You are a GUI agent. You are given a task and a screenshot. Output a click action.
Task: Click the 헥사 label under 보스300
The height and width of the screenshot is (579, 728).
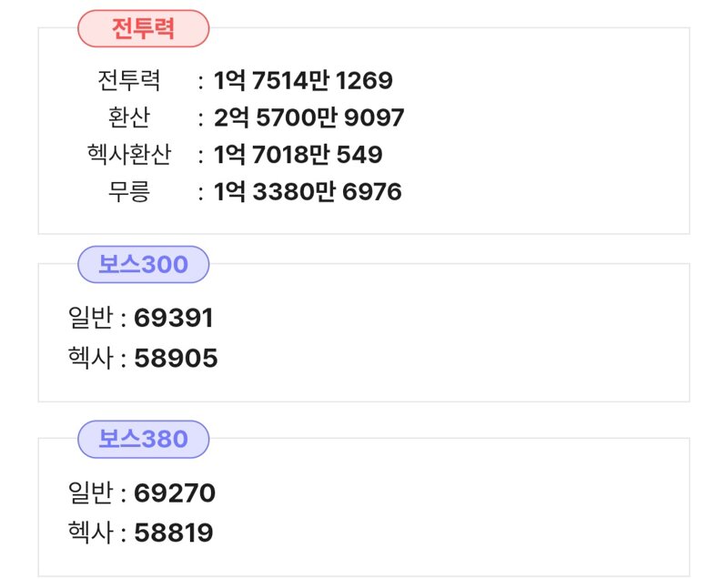[90, 358]
